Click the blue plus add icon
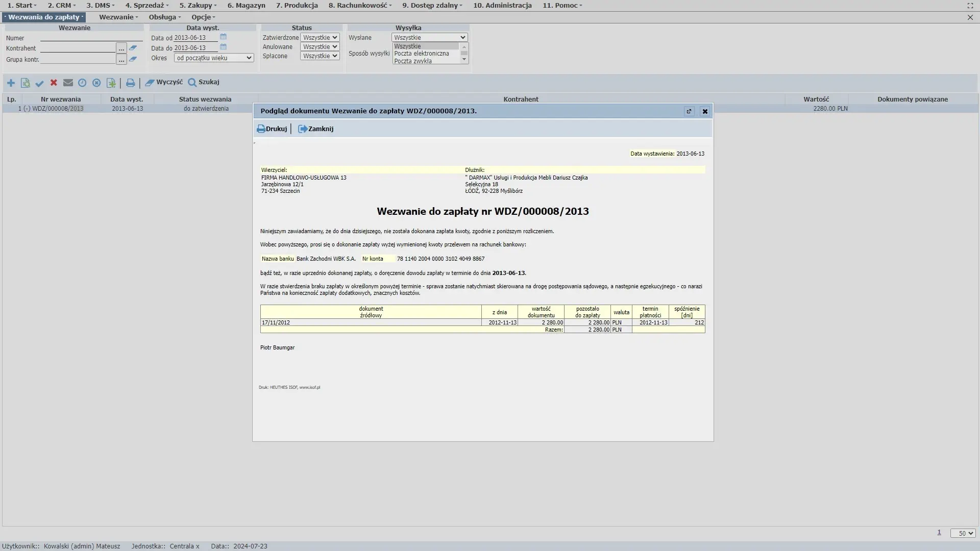The width and height of the screenshot is (980, 551). pyautogui.click(x=11, y=83)
